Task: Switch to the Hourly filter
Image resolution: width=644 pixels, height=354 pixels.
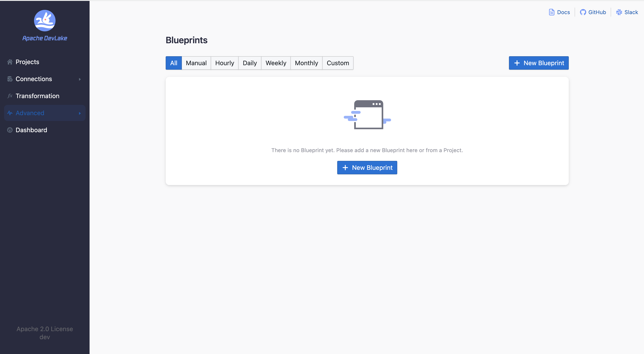Action: [225, 63]
